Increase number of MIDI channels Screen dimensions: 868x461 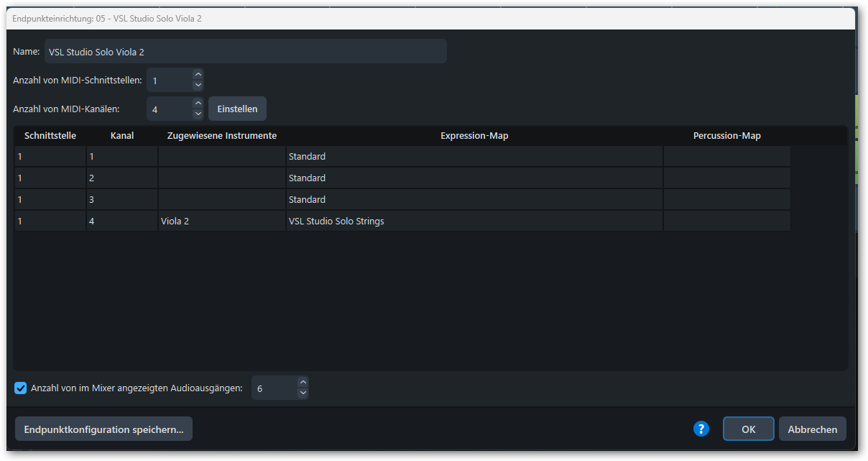[198, 103]
